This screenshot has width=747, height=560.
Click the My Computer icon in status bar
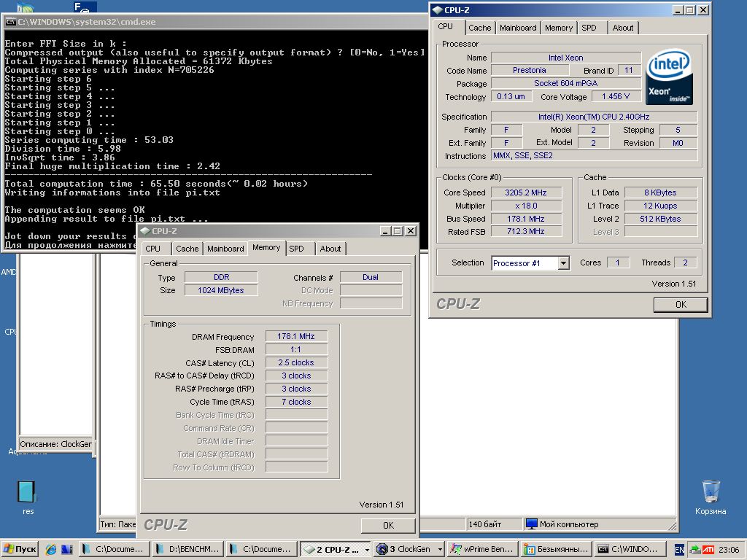(x=531, y=524)
